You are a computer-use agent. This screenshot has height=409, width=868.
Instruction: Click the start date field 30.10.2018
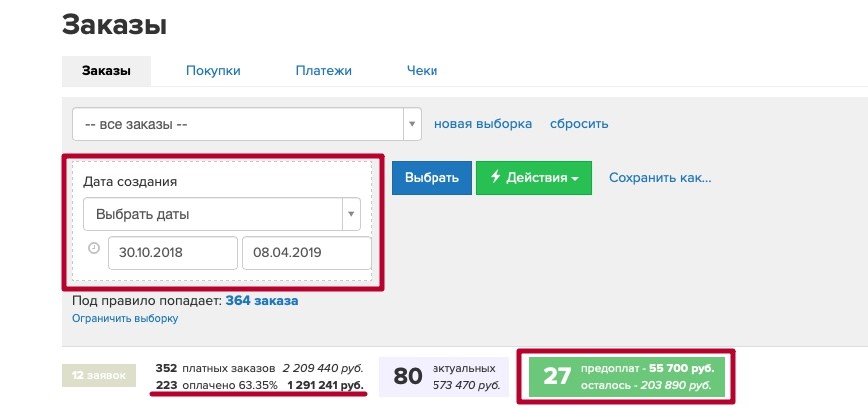point(173,253)
